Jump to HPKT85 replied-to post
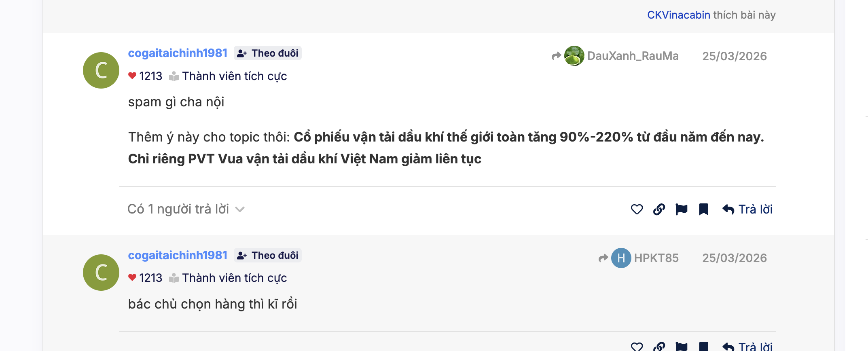The image size is (868, 351). click(656, 258)
